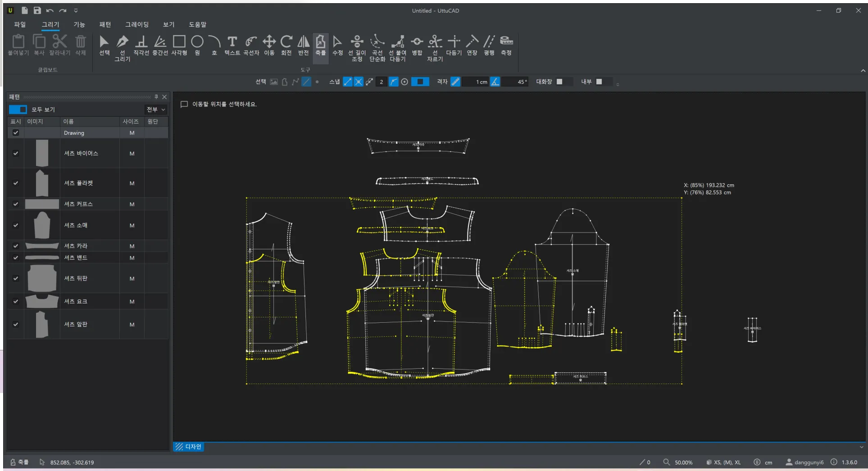Open the quick access toolbar dropdown arrow
Image resolution: width=868 pixels, height=471 pixels.
76,10
